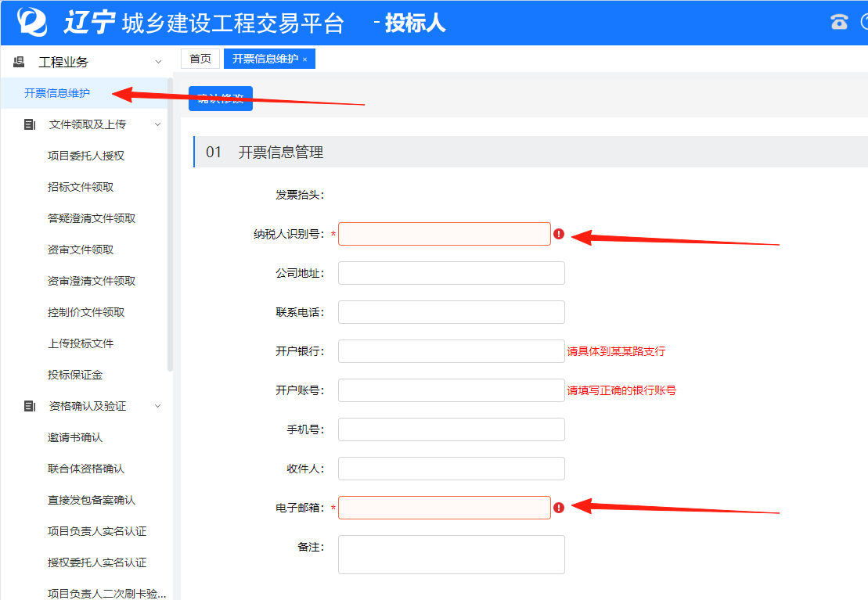Close the 开票信息维护 tab

tap(304, 59)
